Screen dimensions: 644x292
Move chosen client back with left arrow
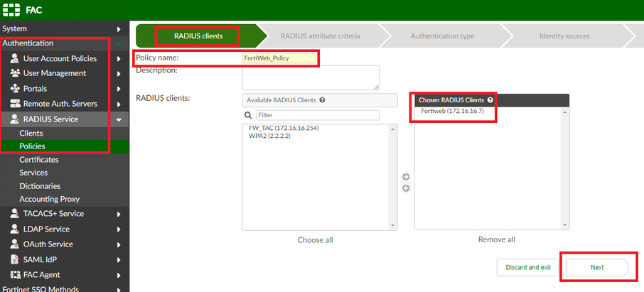point(406,188)
